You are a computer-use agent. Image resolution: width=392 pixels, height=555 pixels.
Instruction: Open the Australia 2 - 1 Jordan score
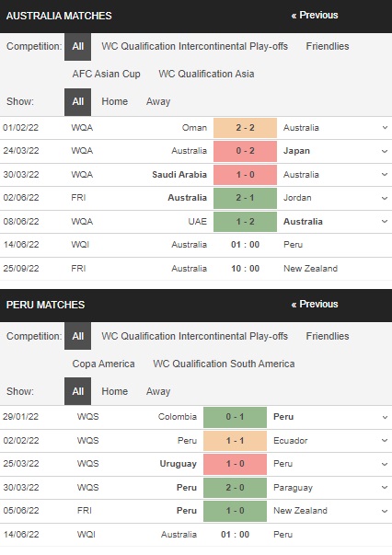click(245, 198)
